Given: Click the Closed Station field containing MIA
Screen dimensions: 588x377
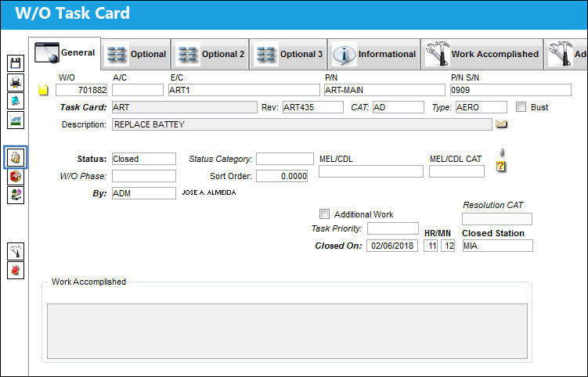Looking at the screenshot, I should (x=498, y=246).
